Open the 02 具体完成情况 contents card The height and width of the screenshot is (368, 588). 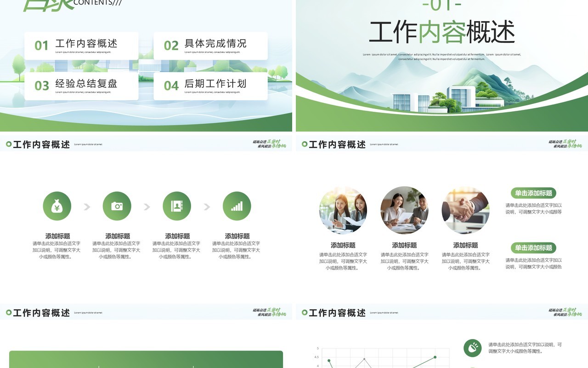pyautogui.click(x=210, y=46)
